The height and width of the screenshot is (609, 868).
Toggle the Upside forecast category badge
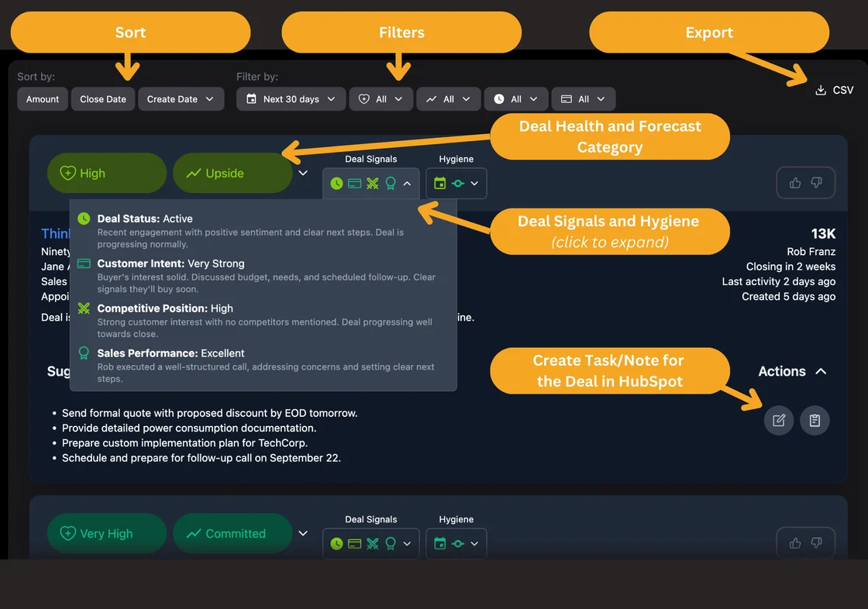point(232,174)
